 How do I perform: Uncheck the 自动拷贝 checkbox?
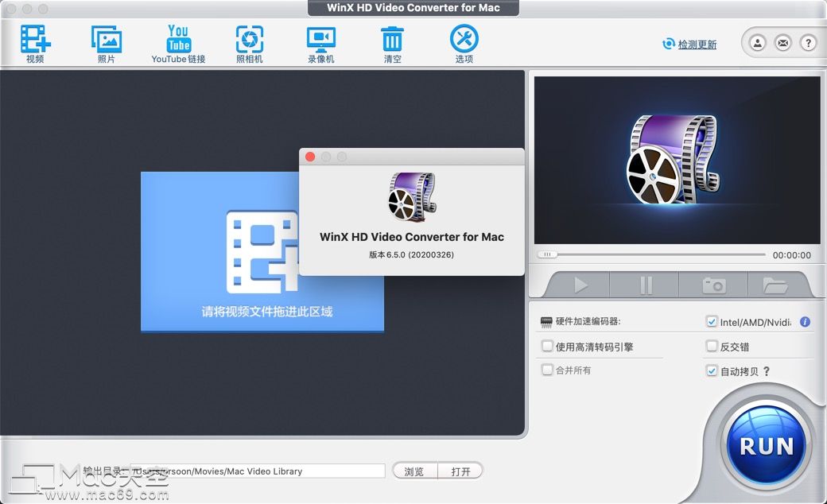click(x=712, y=370)
